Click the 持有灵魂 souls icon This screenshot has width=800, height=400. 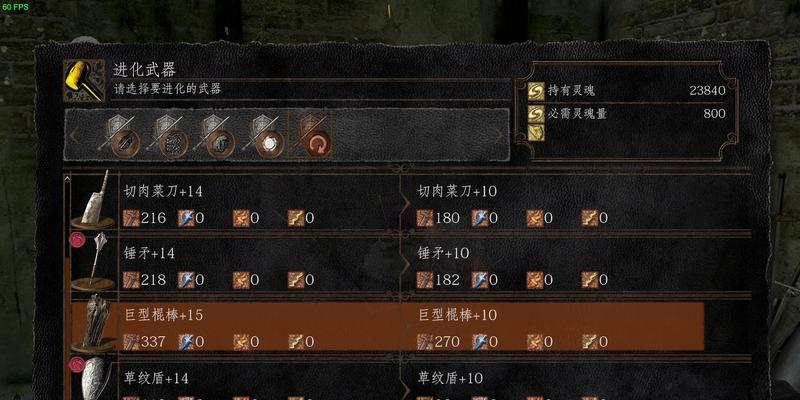pyautogui.click(x=536, y=91)
